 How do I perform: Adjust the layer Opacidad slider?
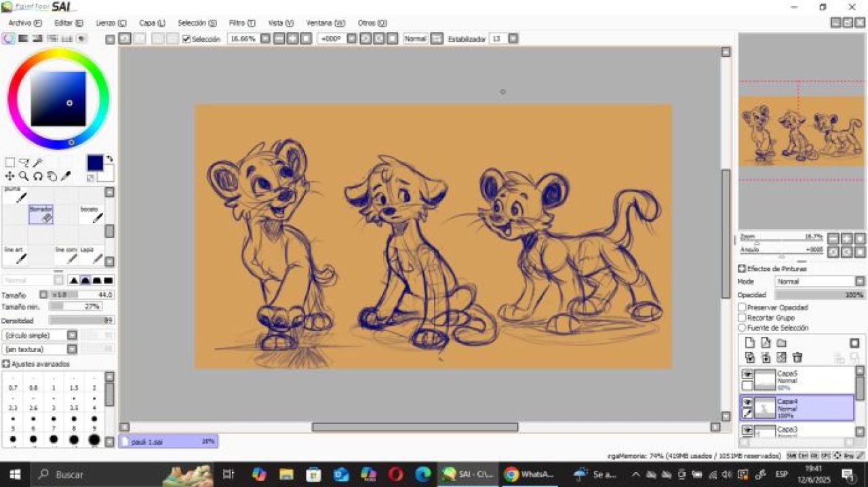(820, 295)
